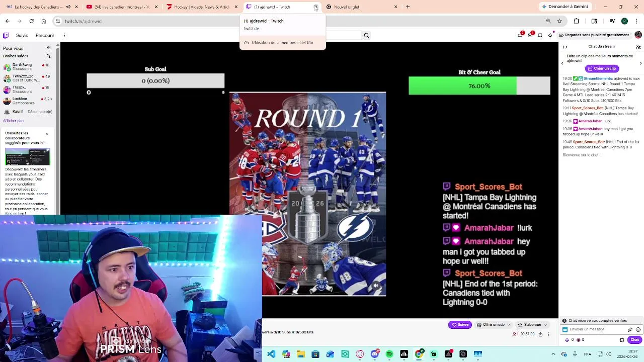This screenshot has height=362, width=644.
Task: Collapse the Pour vous sidebar
Action: (x=49, y=48)
